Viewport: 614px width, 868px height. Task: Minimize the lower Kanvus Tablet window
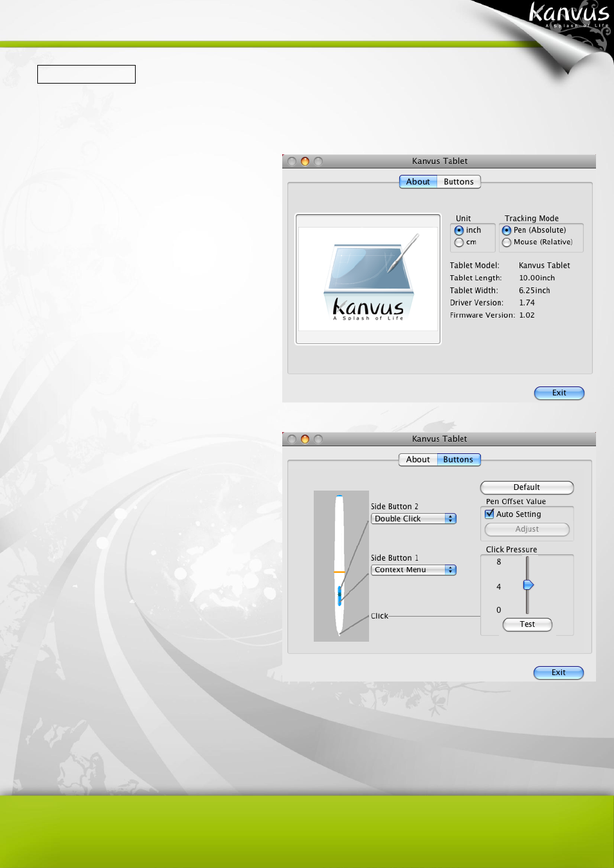pos(305,439)
